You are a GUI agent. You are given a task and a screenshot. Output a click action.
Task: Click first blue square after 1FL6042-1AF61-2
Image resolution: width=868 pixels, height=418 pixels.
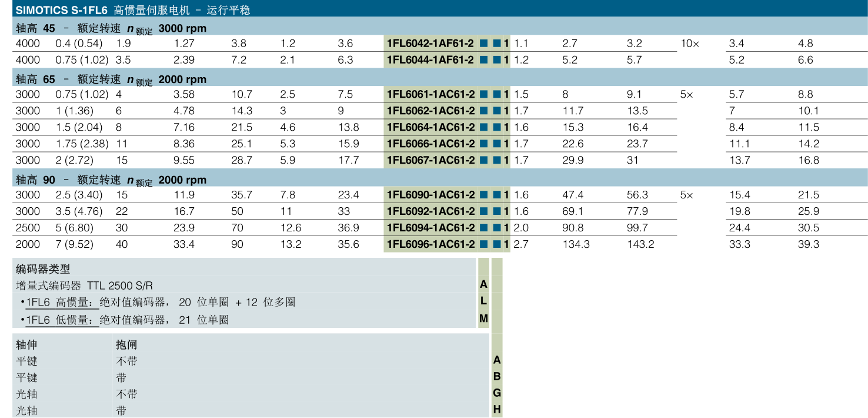483,44
